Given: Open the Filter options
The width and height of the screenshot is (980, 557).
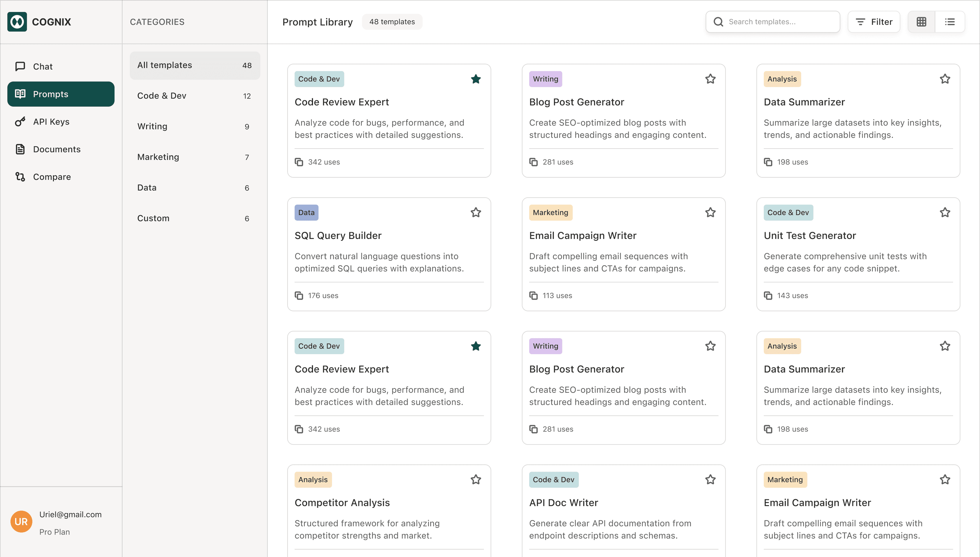Looking at the screenshot, I should coord(874,22).
